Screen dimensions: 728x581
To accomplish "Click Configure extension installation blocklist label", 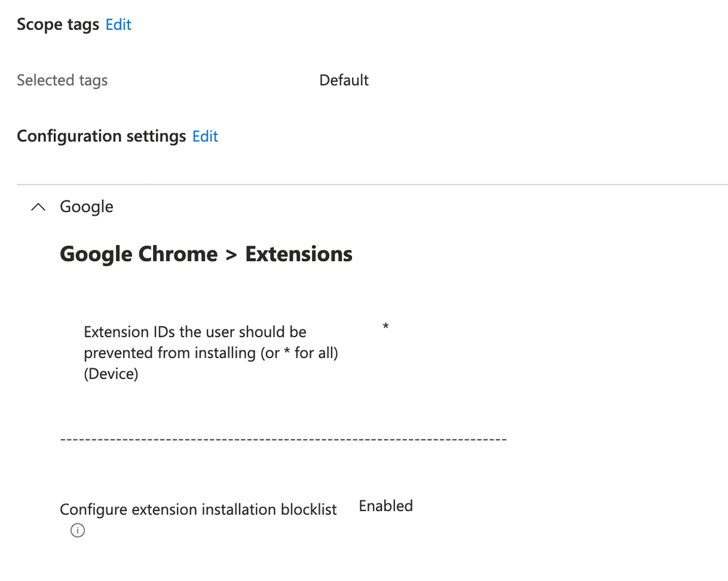I will (x=198, y=510).
